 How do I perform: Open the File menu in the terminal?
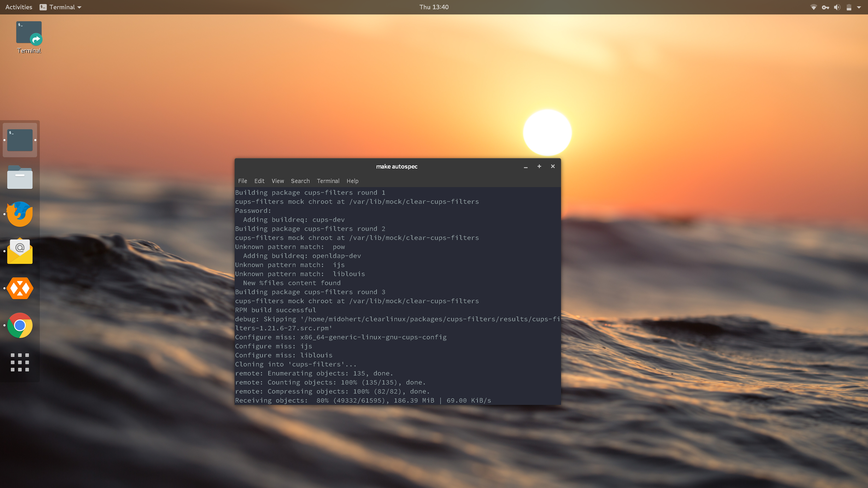pos(243,181)
